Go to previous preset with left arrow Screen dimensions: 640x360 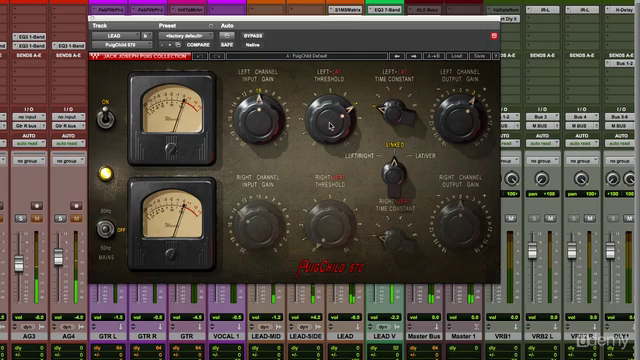(x=397, y=56)
